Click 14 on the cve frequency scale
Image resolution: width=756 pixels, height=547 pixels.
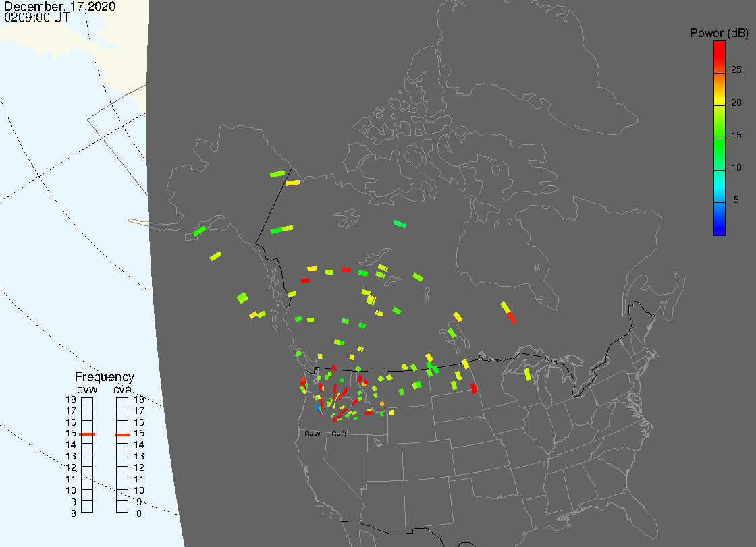point(139,445)
